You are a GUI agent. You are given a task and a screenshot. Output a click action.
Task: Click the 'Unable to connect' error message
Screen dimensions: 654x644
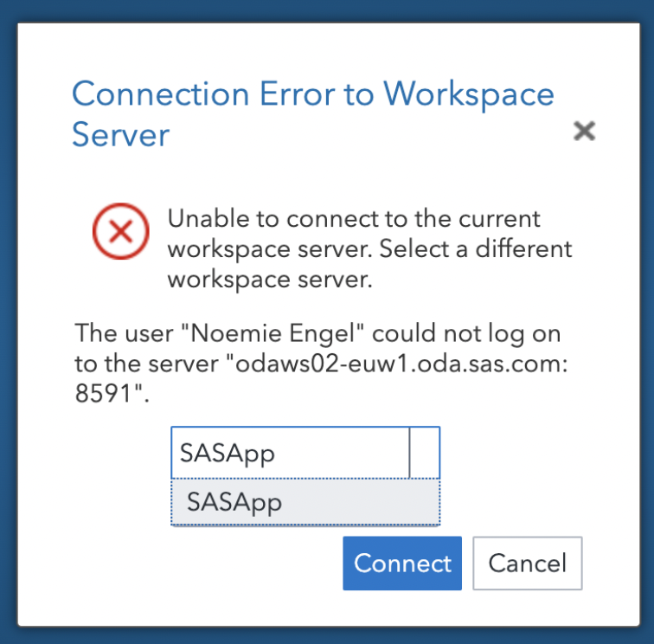pyautogui.click(x=354, y=218)
